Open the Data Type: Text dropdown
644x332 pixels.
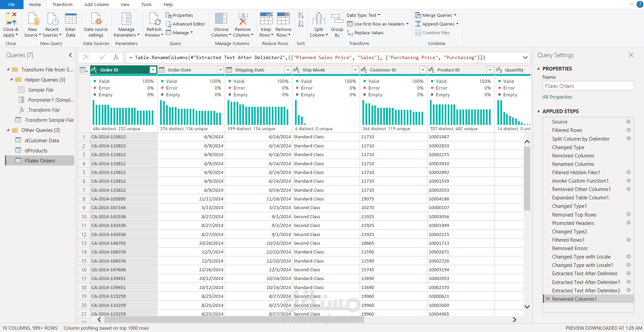click(363, 15)
